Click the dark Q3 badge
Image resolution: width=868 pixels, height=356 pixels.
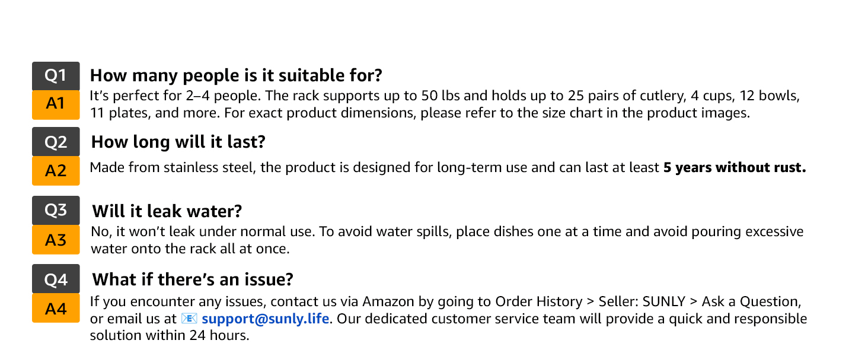56,211
